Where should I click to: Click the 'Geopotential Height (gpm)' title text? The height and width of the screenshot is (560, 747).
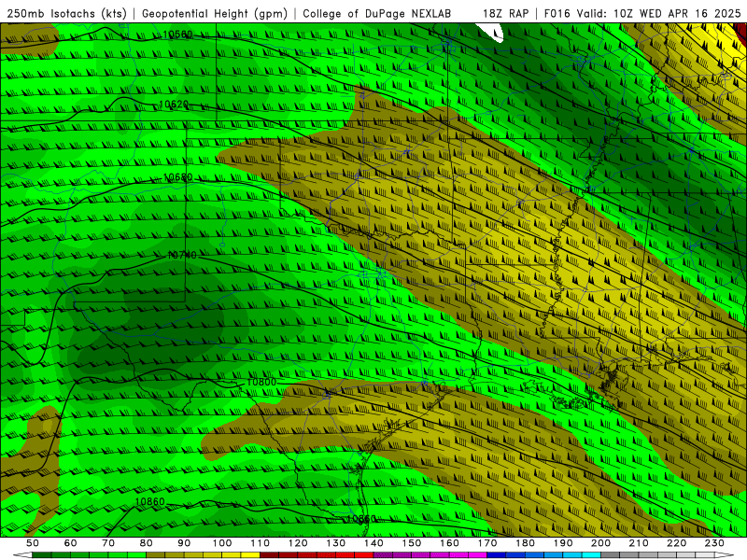215,14
